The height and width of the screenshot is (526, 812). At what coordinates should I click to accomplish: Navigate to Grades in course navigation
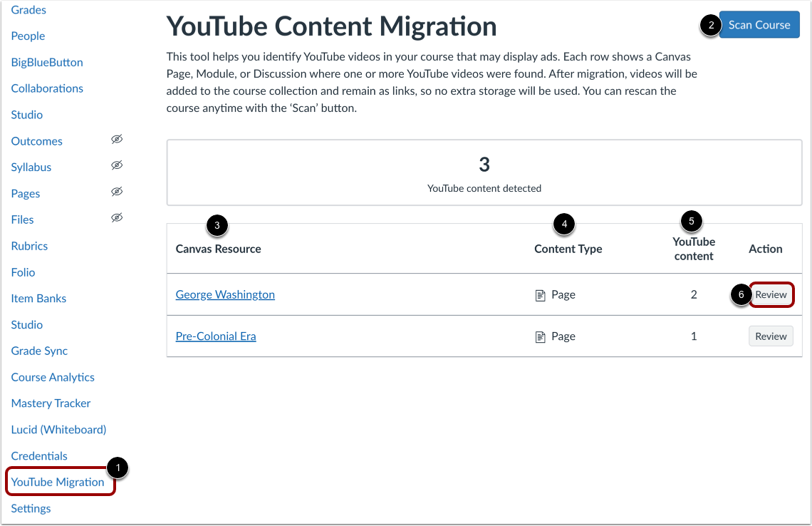[28, 9]
